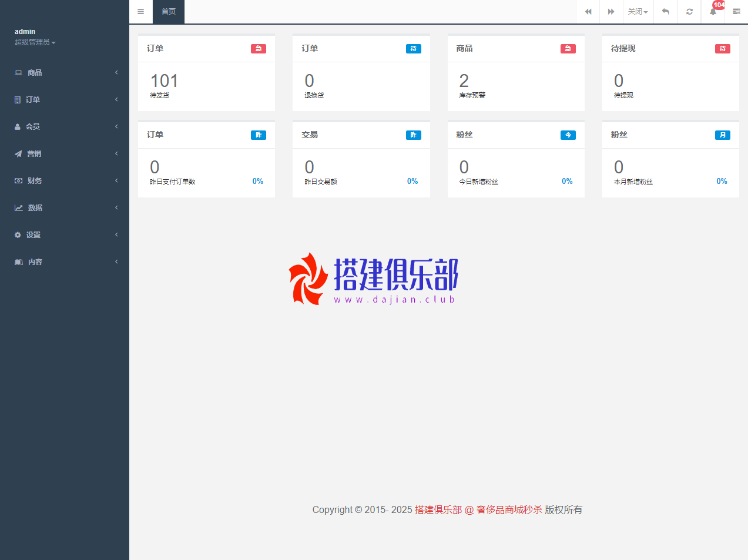Click the 昨日交易额 label

pos(321,182)
